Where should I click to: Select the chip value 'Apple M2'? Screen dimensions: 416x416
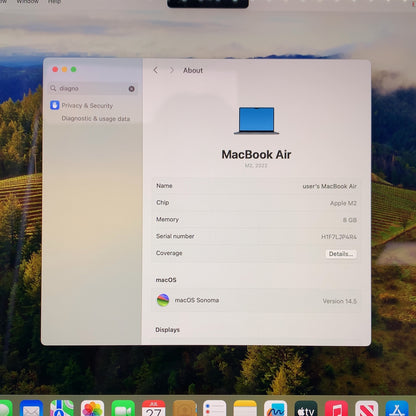point(343,203)
